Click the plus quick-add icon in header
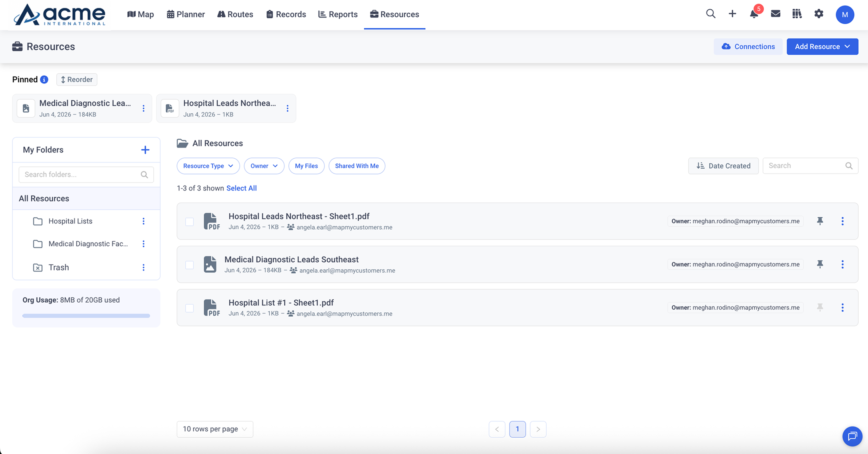The height and width of the screenshot is (454, 868). click(732, 14)
